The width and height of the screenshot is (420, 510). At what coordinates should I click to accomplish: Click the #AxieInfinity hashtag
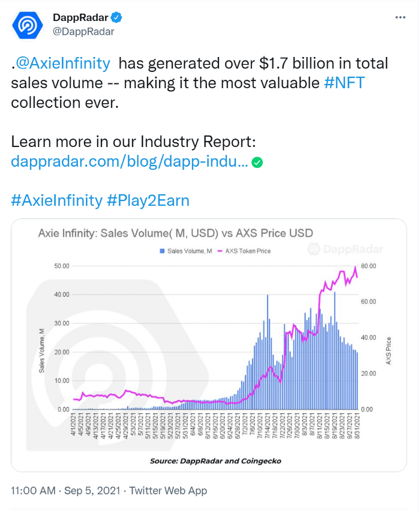point(56,200)
